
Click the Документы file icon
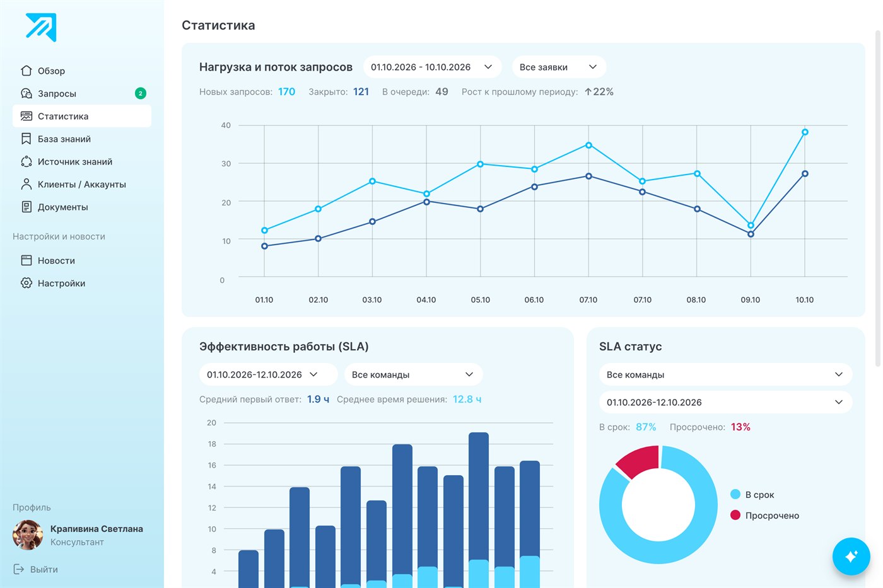click(x=26, y=207)
